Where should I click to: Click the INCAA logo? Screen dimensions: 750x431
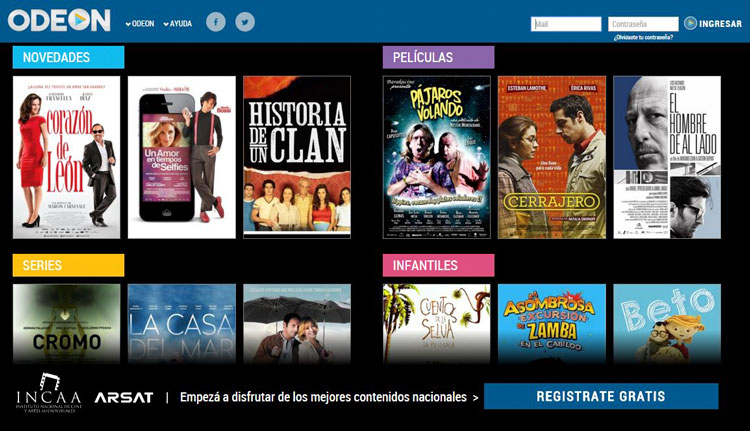click(48, 394)
